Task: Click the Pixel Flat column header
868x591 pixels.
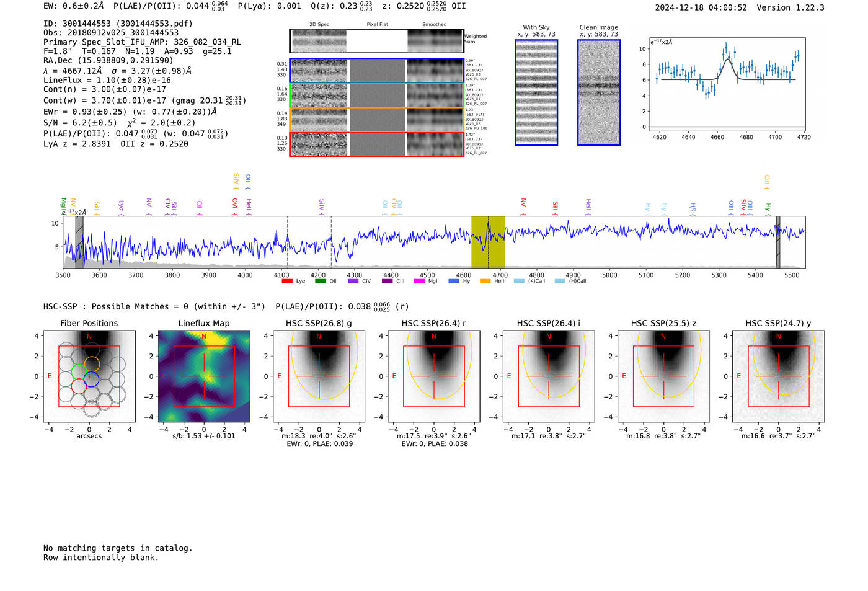Action: click(x=377, y=25)
